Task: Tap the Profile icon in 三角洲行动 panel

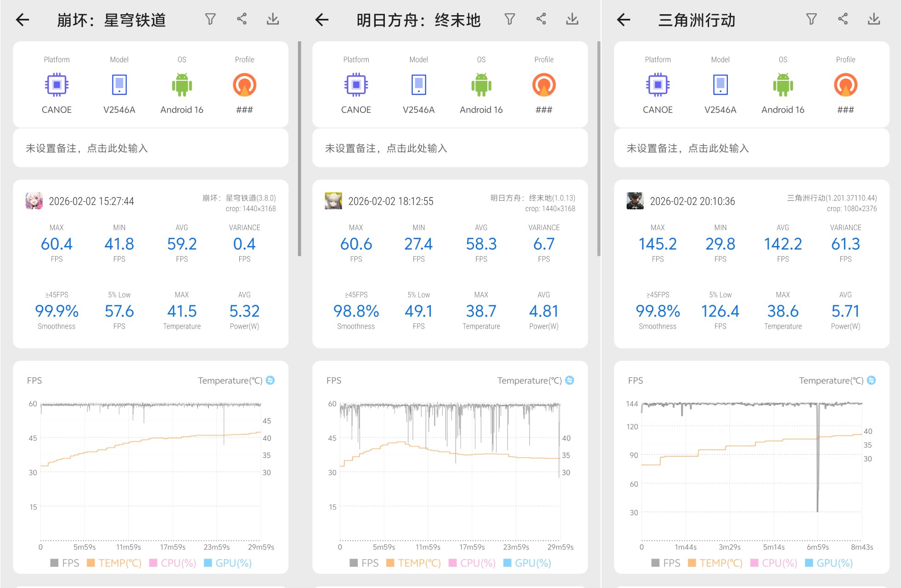Action: pos(845,85)
